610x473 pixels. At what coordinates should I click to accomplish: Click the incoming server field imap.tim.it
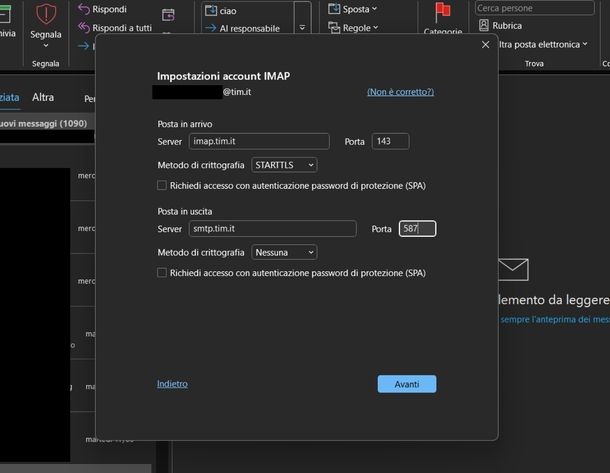pos(259,141)
